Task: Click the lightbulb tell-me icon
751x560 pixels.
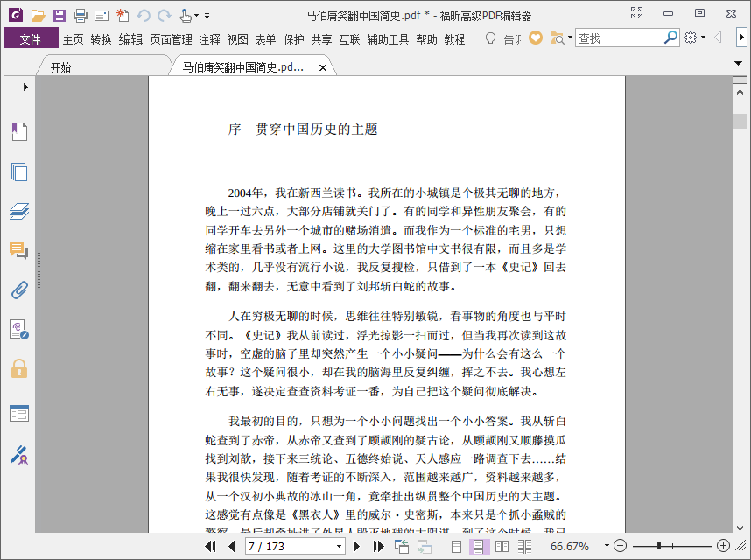Action: point(490,38)
